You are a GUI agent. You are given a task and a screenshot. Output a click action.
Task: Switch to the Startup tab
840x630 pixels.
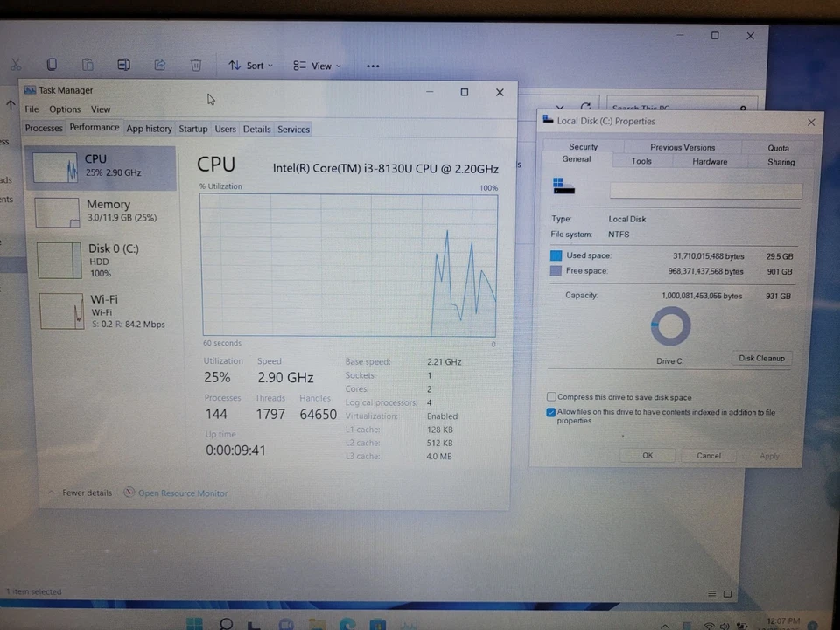(192, 129)
